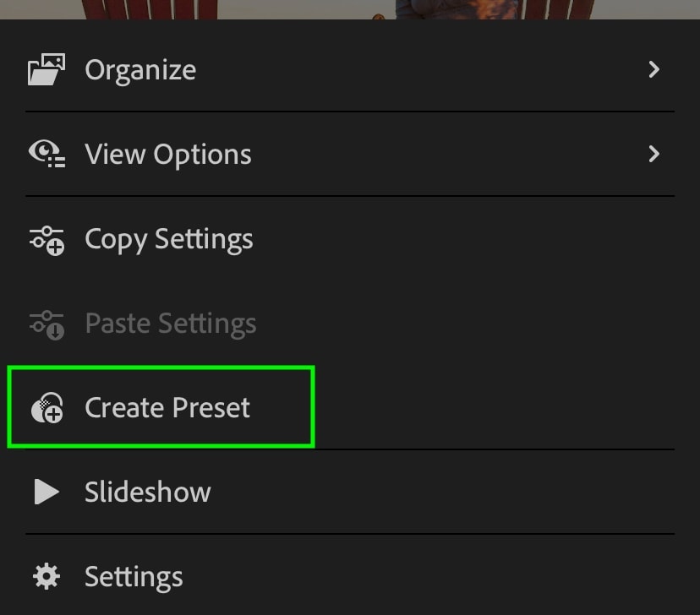Screen dimensions: 700x615
Task: Open Settings via its text label
Action: [134, 577]
